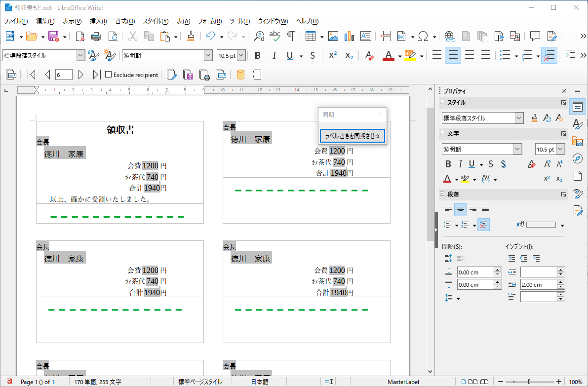Open font color dropdown arrow in toolbar
The image size is (588, 387).
coord(400,57)
